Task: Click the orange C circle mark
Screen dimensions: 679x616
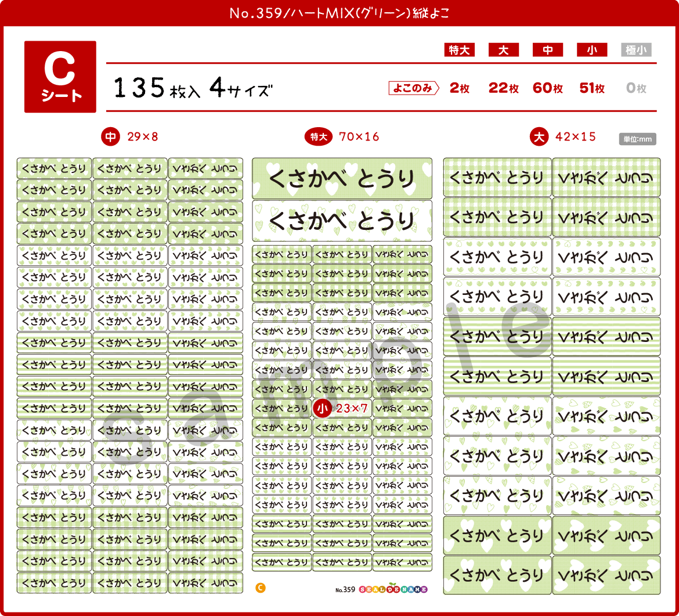Action: click(260, 588)
